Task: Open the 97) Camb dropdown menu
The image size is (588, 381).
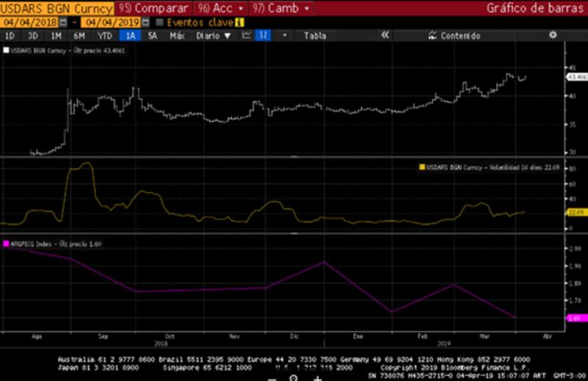Action: tap(279, 8)
